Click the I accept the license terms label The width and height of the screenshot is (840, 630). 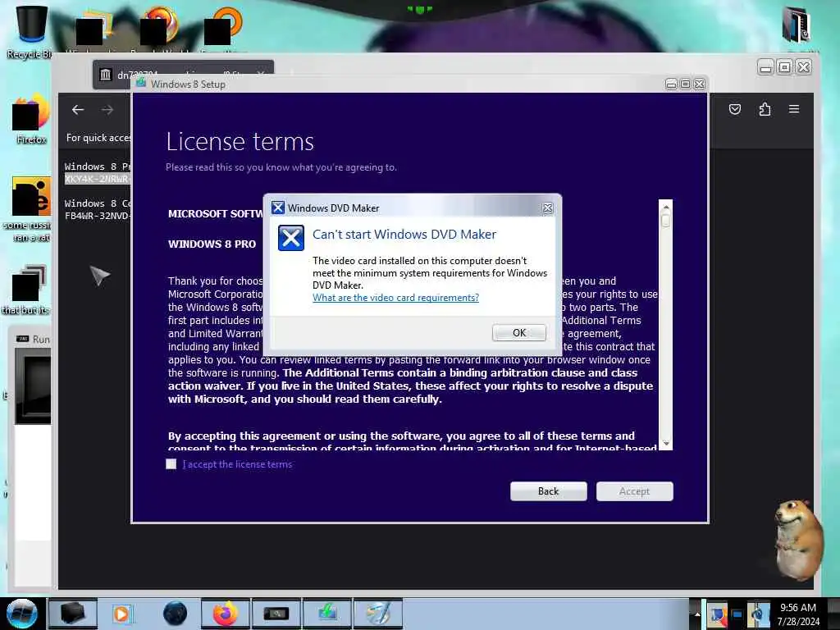(x=237, y=464)
